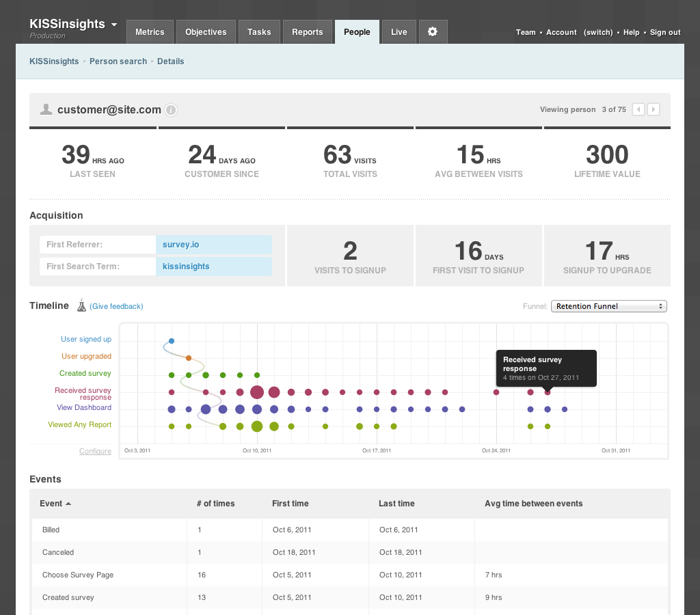700x615 pixels.
Task: Open the Retention Funnel dropdown
Action: coord(608,306)
